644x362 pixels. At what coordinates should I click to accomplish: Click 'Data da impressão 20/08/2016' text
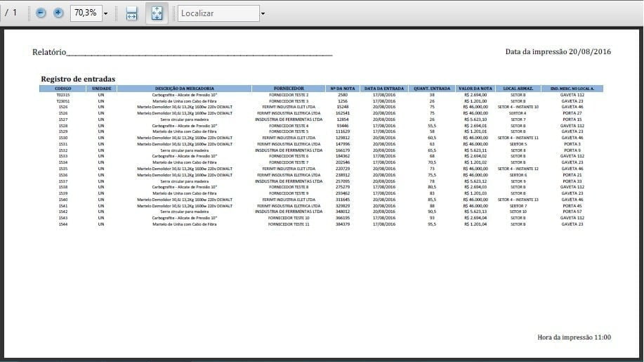pyautogui.click(x=558, y=52)
